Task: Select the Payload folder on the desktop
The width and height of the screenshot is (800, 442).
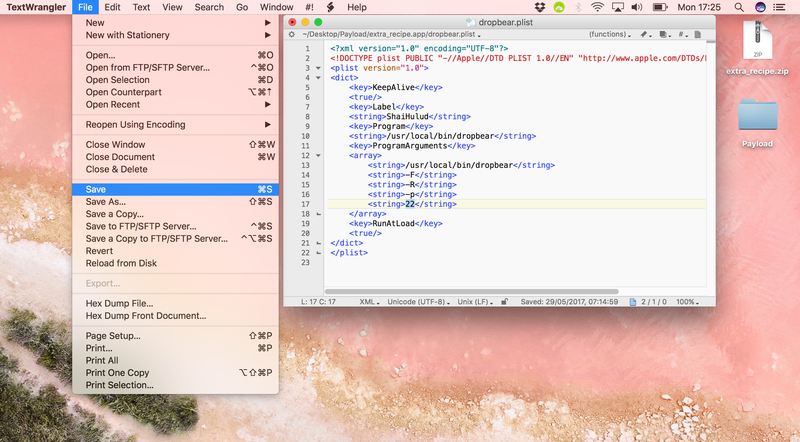Action: (x=757, y=123)
